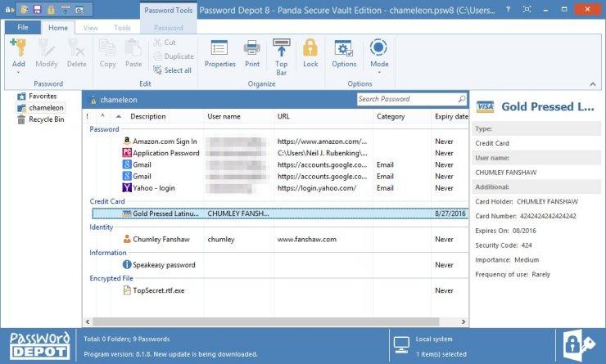
Task: Click the Security Code: 424 line
Action: tap(504, 245)
